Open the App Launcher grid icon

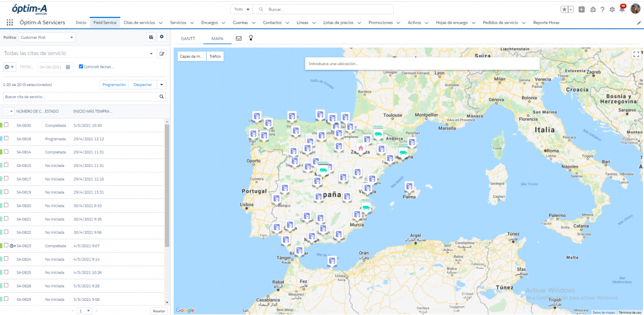coord(9,23)
